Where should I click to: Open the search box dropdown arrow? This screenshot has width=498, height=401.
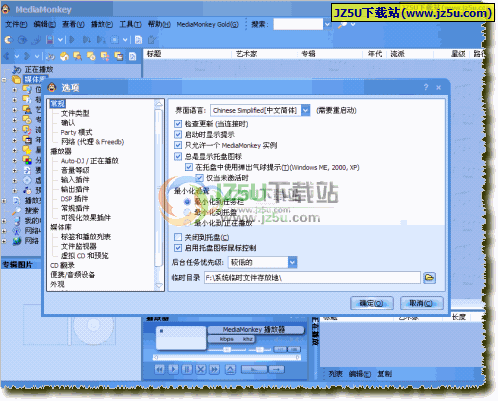tap(327, 24)
